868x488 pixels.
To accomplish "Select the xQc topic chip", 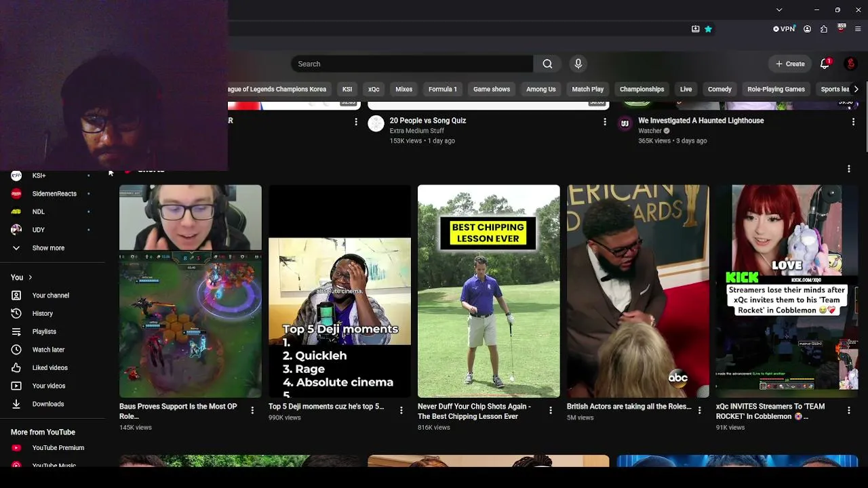I will click(x=374, y=89).
